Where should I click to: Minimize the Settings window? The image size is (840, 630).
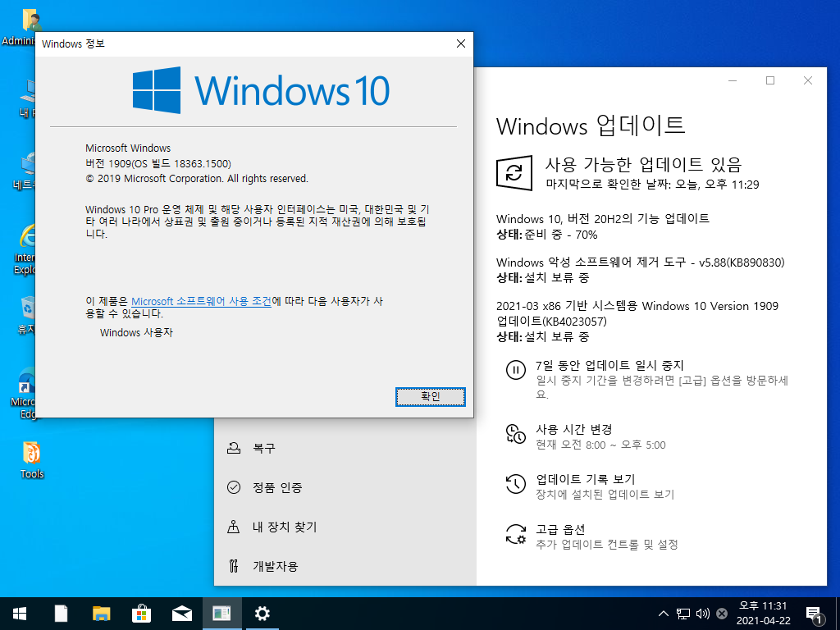(x=733, y=80)
